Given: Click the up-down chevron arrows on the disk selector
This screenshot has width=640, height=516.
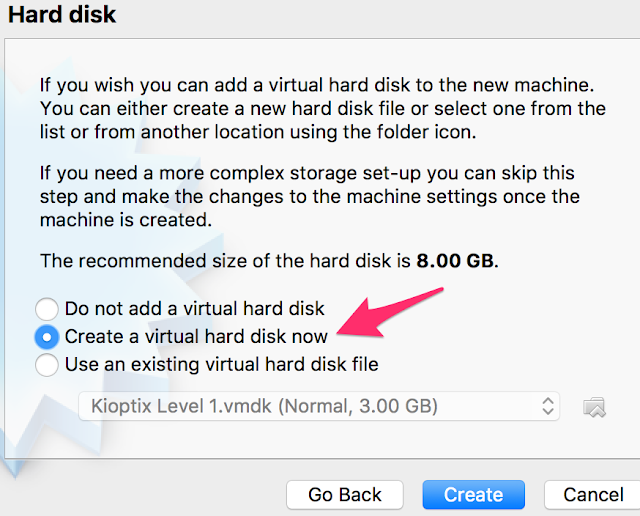Looking at the screenshot, I should click(x=547, y=406).
